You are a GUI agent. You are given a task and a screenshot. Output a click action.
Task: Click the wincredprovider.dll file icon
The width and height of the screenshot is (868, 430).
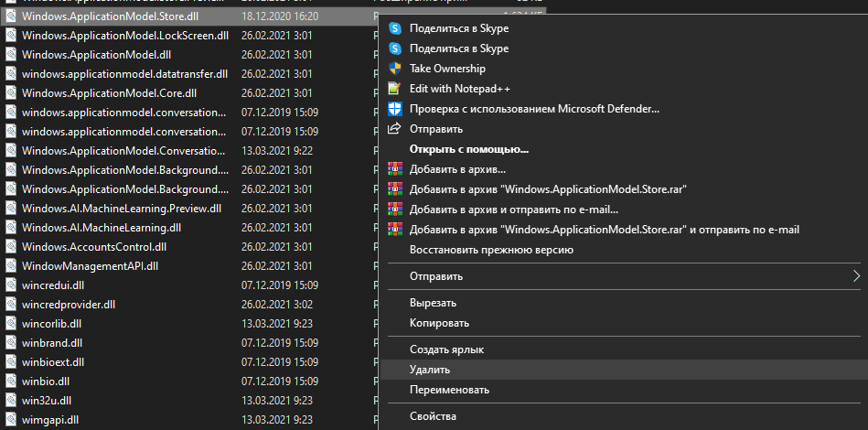10,305
